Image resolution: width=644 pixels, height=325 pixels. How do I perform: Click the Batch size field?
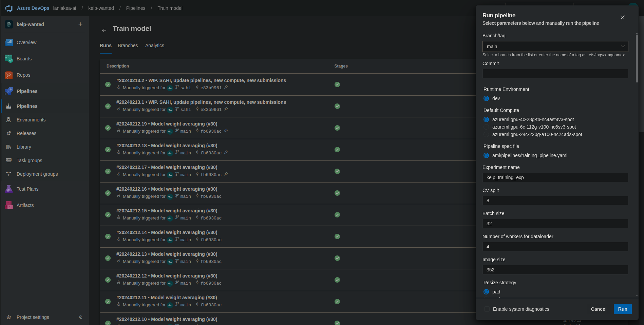click(555, 224)
